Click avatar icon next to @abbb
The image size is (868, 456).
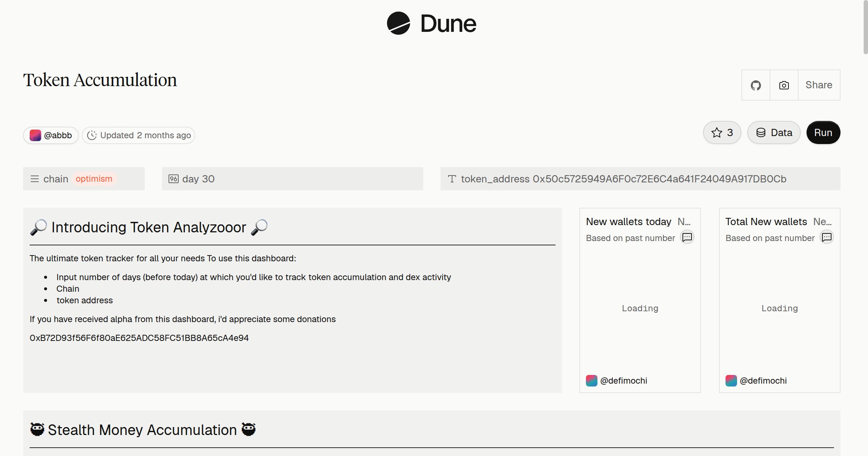click(x=35, y=135)
